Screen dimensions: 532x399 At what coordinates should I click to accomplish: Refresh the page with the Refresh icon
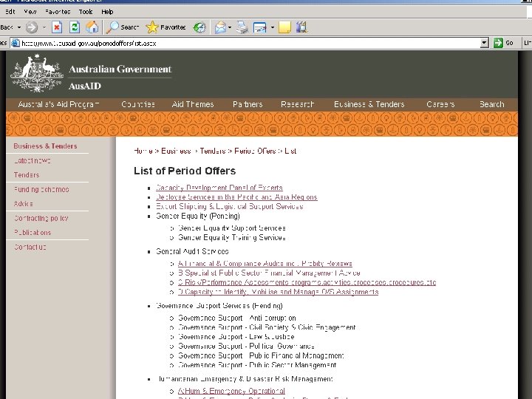click(75, 27)
